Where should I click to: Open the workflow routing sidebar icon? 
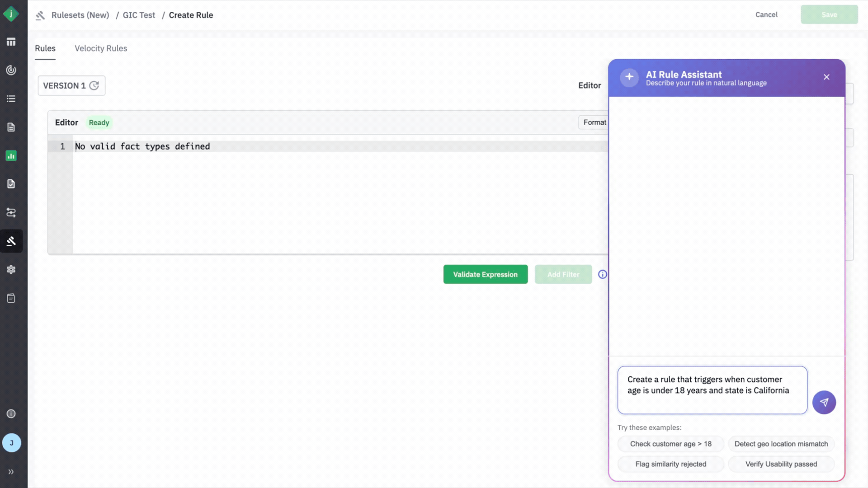[x=11, y=212]
